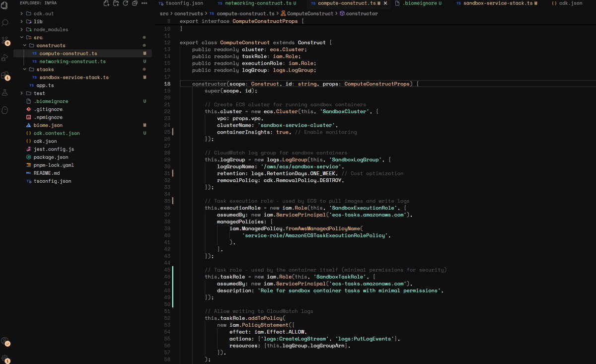
Task: Select compute-construct.ts in file tree
Action: [x=82, y=53]
